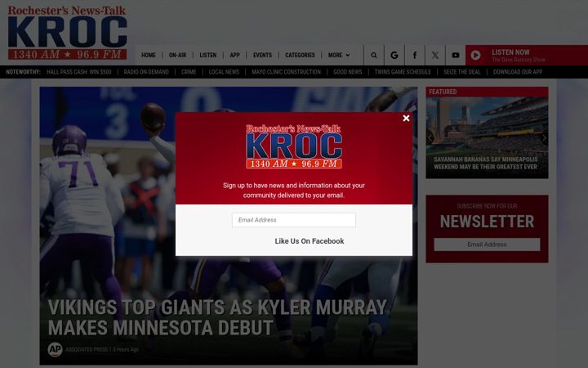
Task: Open the App menu item
Action: pyautogui.click(x=234, y=56)
